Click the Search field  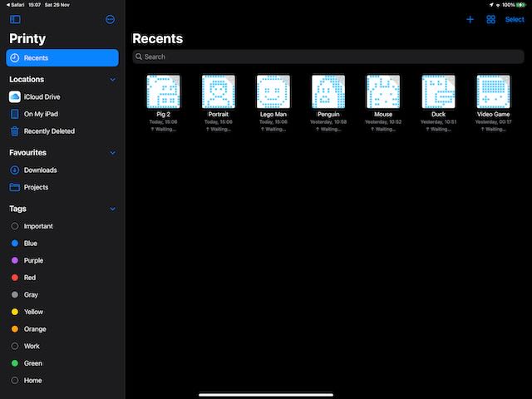click(x=328, y=57)
